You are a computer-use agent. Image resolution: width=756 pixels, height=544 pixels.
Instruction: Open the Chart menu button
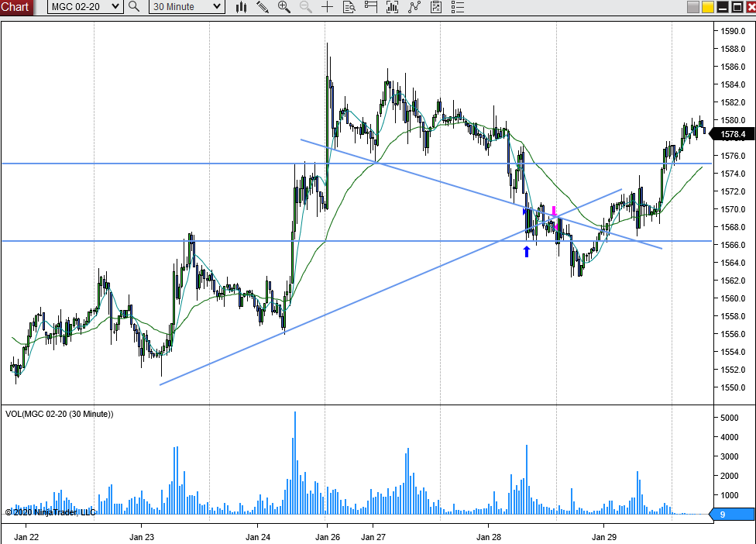pyautogui.click(x=16, y=7)
